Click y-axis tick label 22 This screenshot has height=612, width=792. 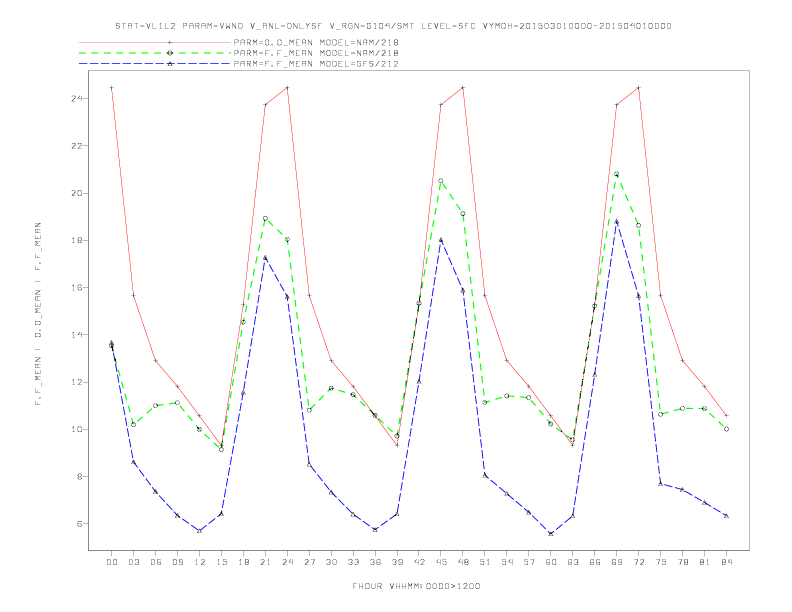click(77, 146)
